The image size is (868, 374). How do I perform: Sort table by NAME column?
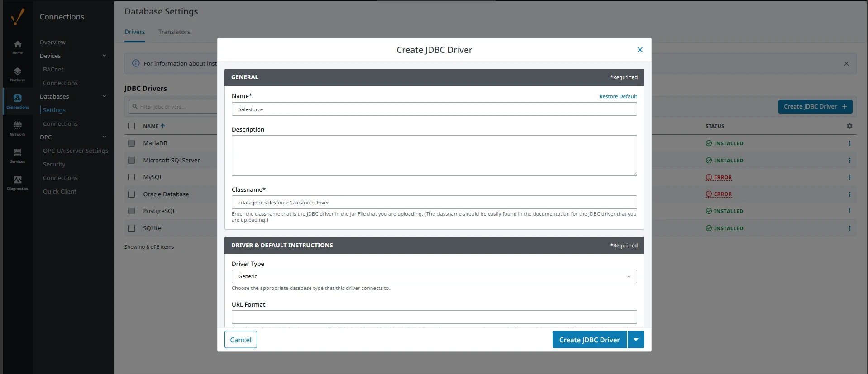[x=154, y=126]
